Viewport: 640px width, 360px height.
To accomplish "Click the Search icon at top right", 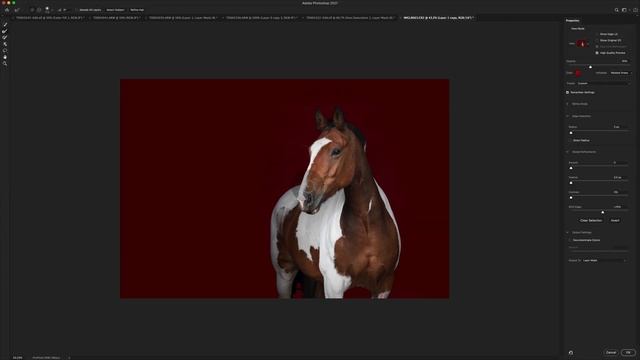I will click(x=616, y=10).
